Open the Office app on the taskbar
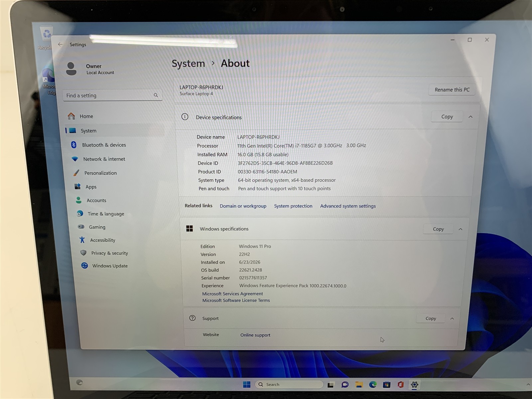The width and height of the screenshot is (532, 399). click(400, 385)
